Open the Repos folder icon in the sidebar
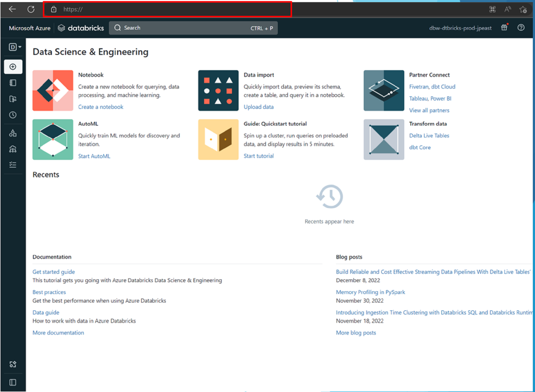The width and height of the screenshot is (535, 392). (13, 99)
